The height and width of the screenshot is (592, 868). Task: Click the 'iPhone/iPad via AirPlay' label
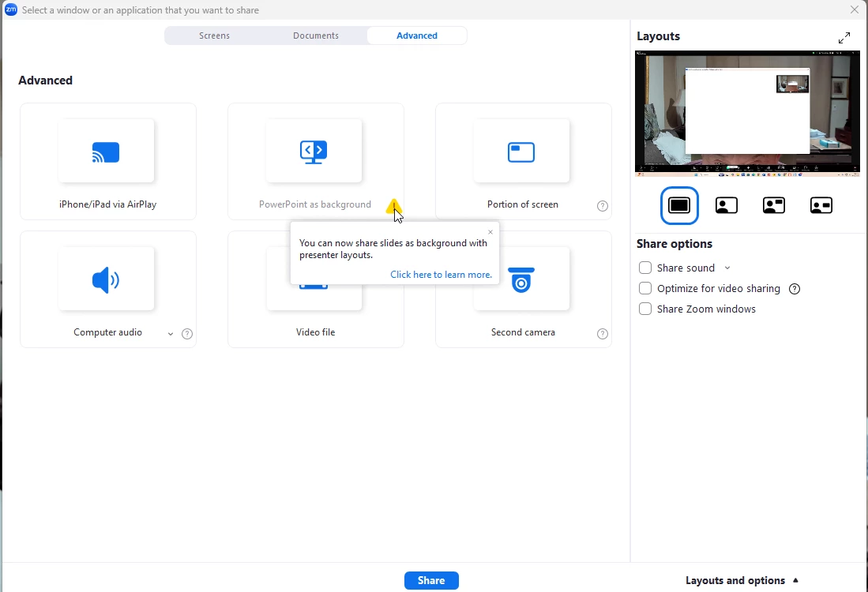[x=108, y=204]
